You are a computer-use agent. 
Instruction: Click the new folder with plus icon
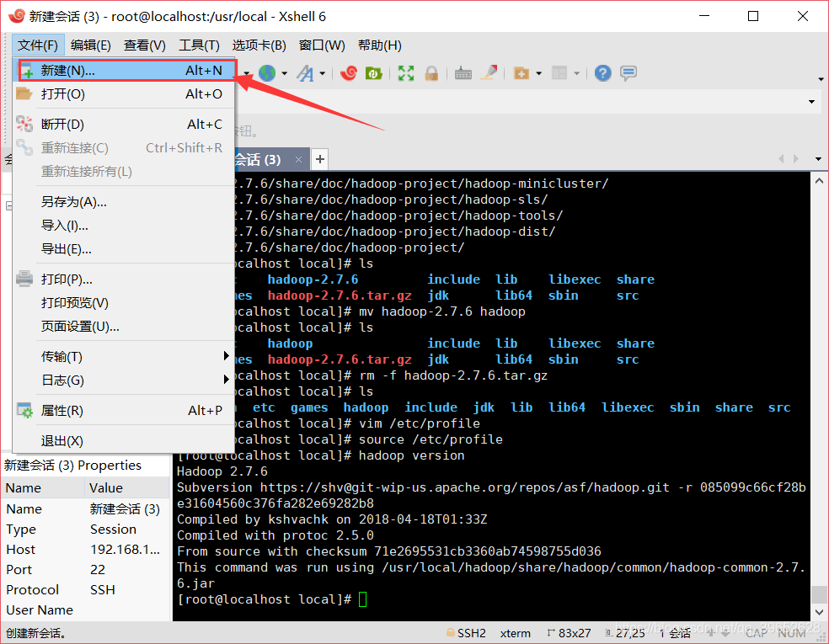coord(521,73)
